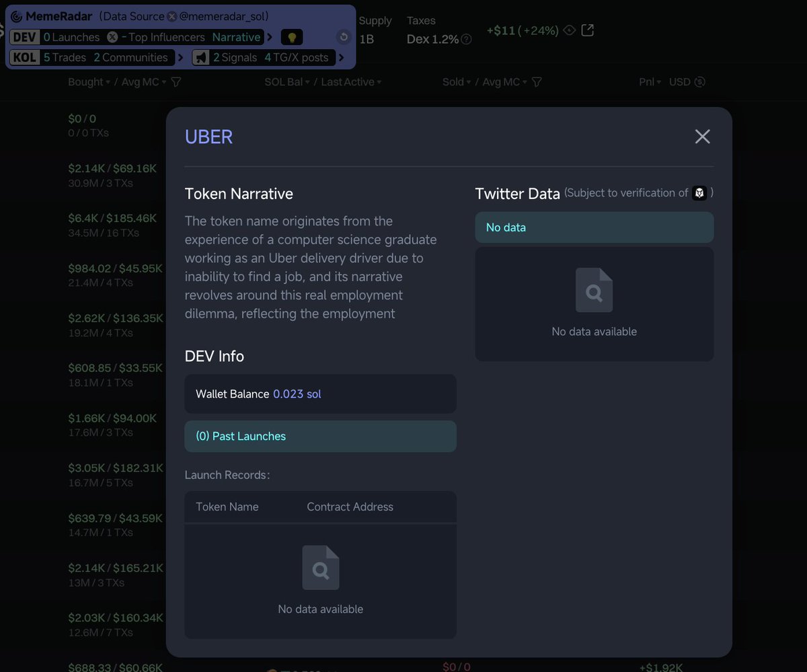Expand the arrow after TG/X posts

click(341, 58)
